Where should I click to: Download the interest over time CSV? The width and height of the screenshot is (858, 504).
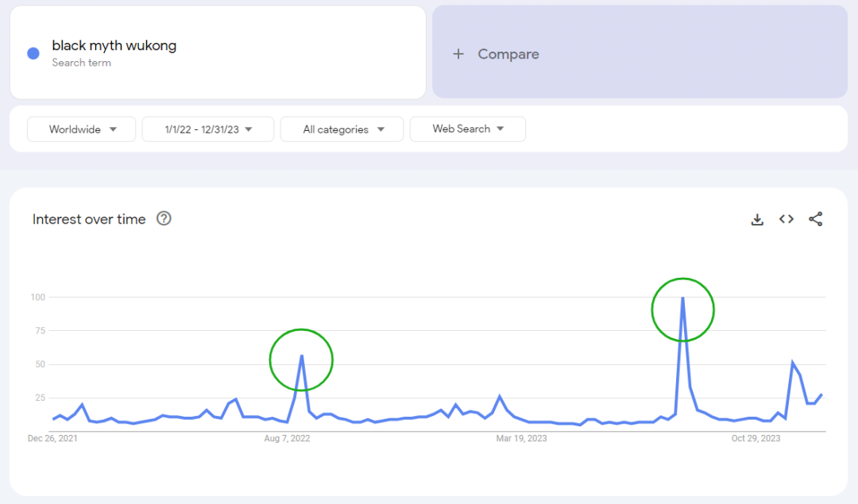[757, 220]
